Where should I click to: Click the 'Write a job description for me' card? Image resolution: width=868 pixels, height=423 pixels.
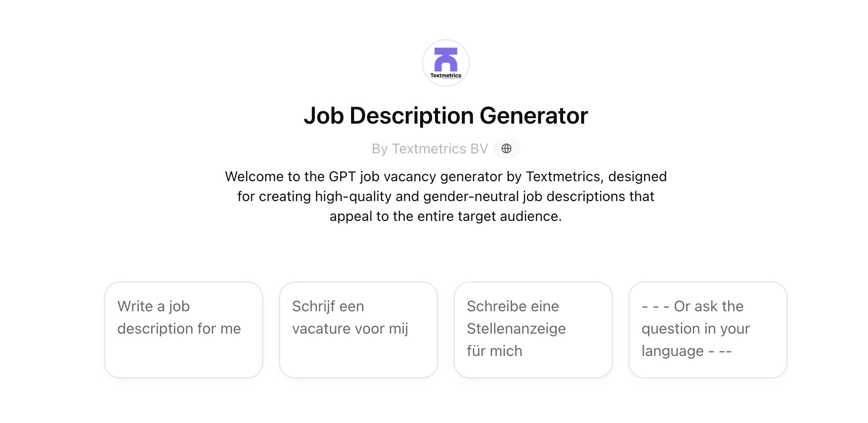pos(183,329)
